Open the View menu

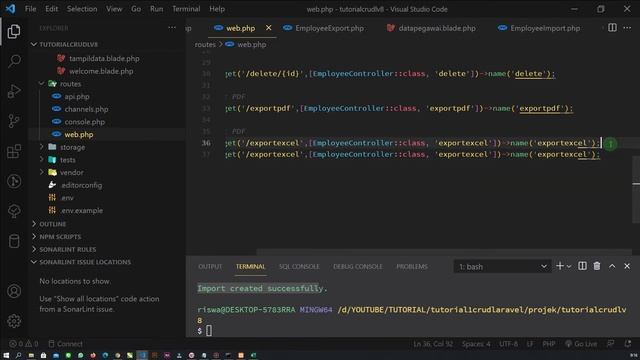point(114,9)
